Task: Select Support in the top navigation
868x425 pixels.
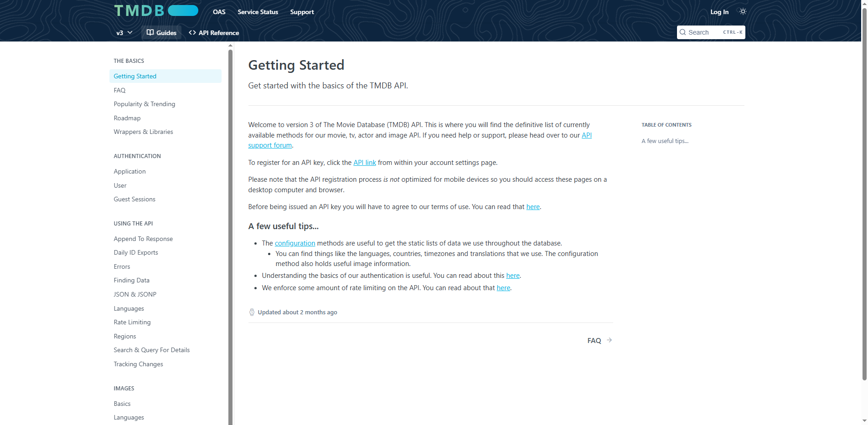Action: point(302,12)
